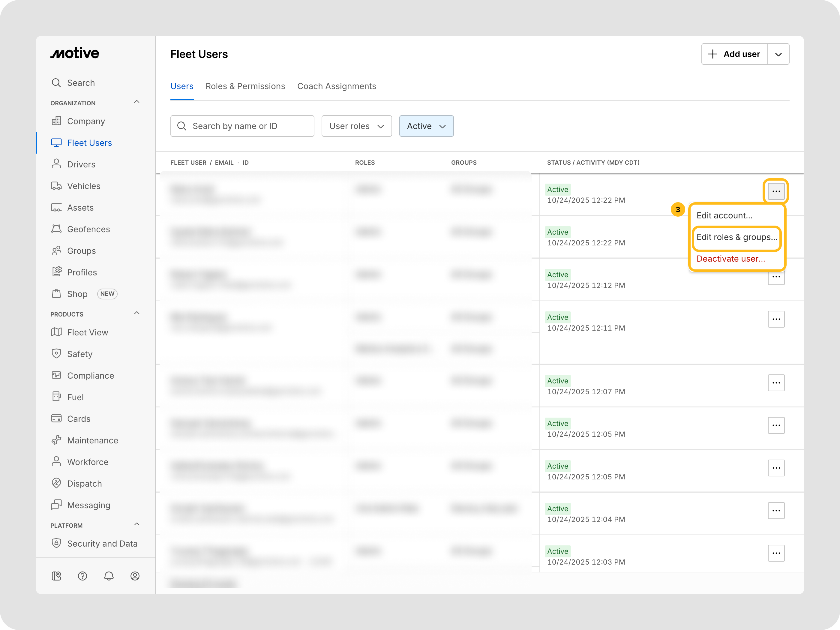Select Edit roles & groups menu option
The image size is (840, 630).
[736, 237]
